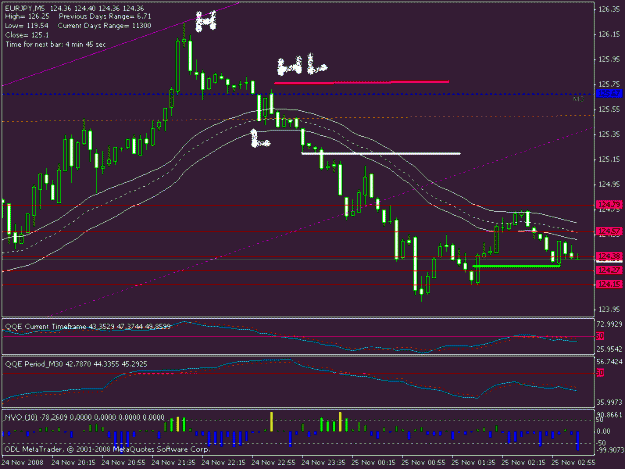Click the 123.95 value on the price scale

point(609,309)
